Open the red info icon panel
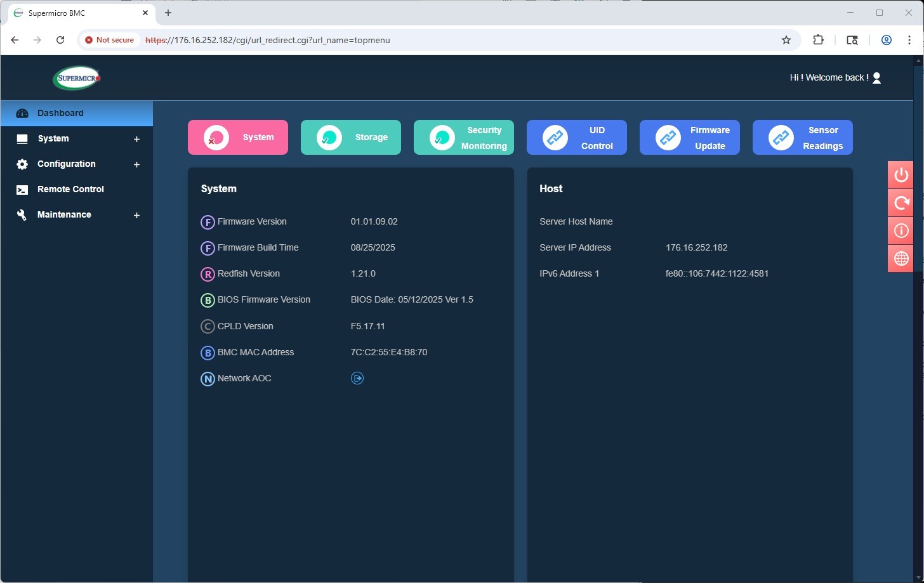The image size is (924, 583). [x=901, y=231]
